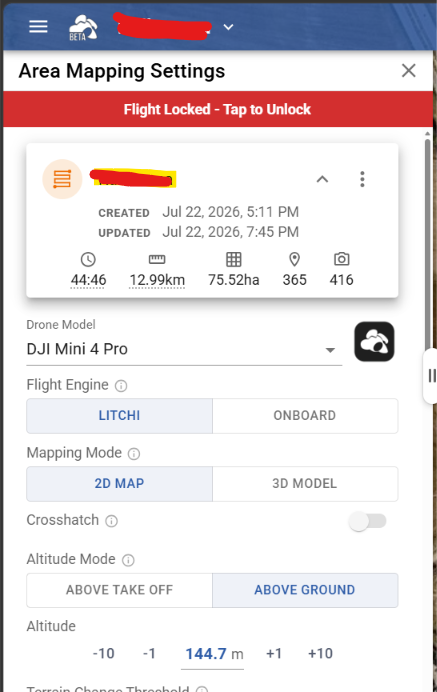Open the hamburger navigation menu
437x692 pixels.
coord(38,27)
